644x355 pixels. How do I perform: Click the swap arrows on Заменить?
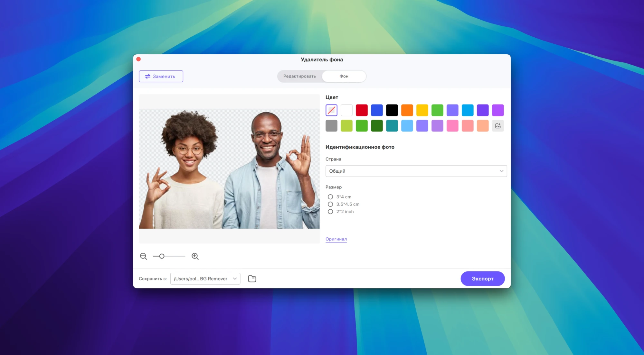tap(148, 77)
